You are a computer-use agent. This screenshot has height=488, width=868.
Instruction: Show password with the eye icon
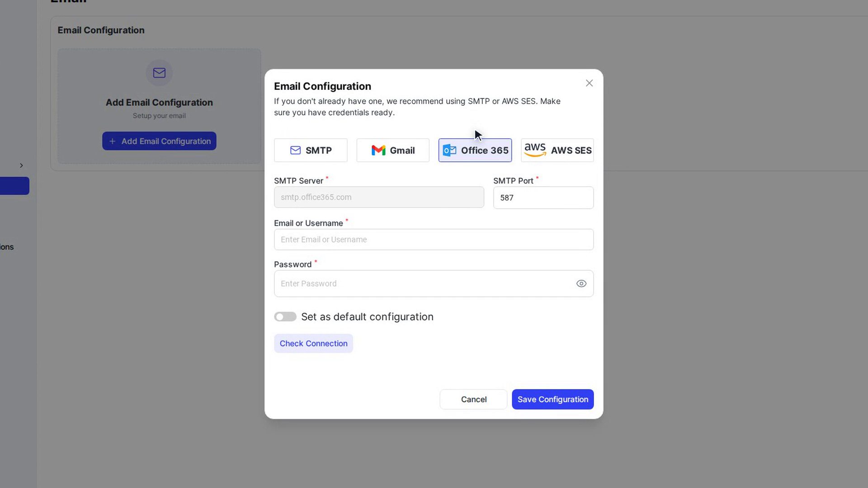click(x=581, y=284)
